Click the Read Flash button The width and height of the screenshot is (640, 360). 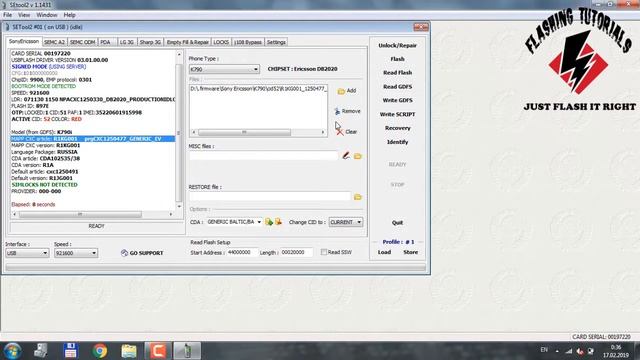(397, 73)
